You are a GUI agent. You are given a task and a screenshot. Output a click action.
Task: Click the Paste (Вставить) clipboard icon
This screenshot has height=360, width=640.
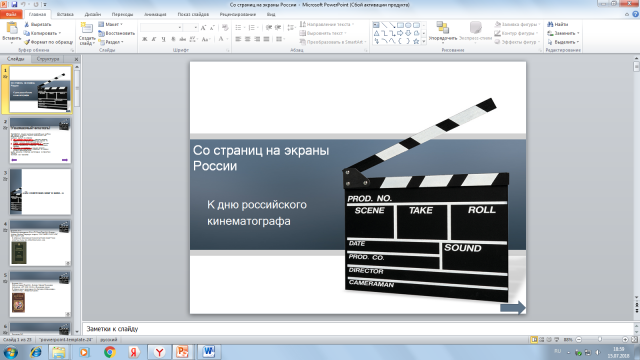point(12,28)
